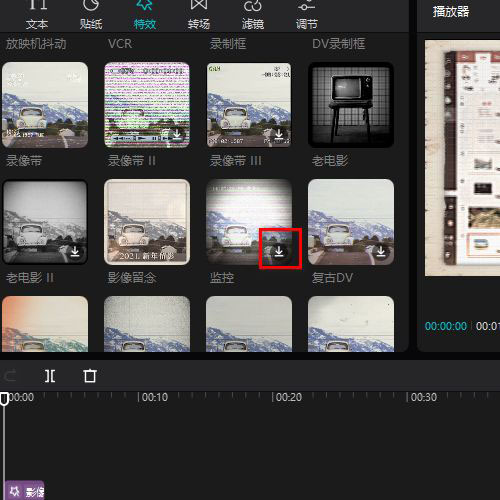
Task: Open the 贴纸 tab
Action: click(91, 15)
